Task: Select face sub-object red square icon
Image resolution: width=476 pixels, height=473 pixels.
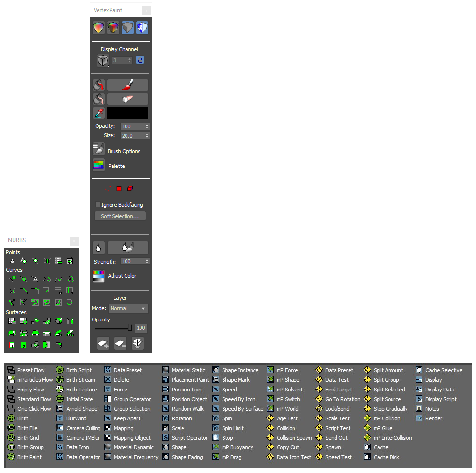Action: pyautogui.click(x=119, y=189)
